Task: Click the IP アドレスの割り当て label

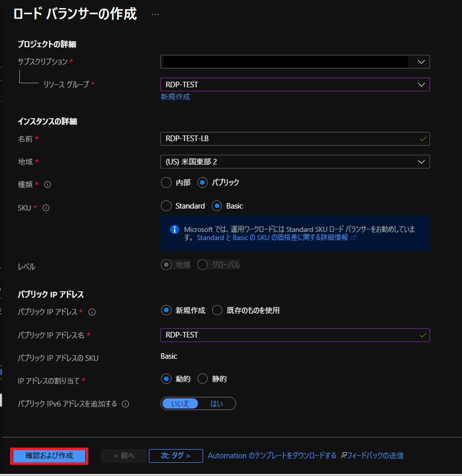Action: (49, 381)
